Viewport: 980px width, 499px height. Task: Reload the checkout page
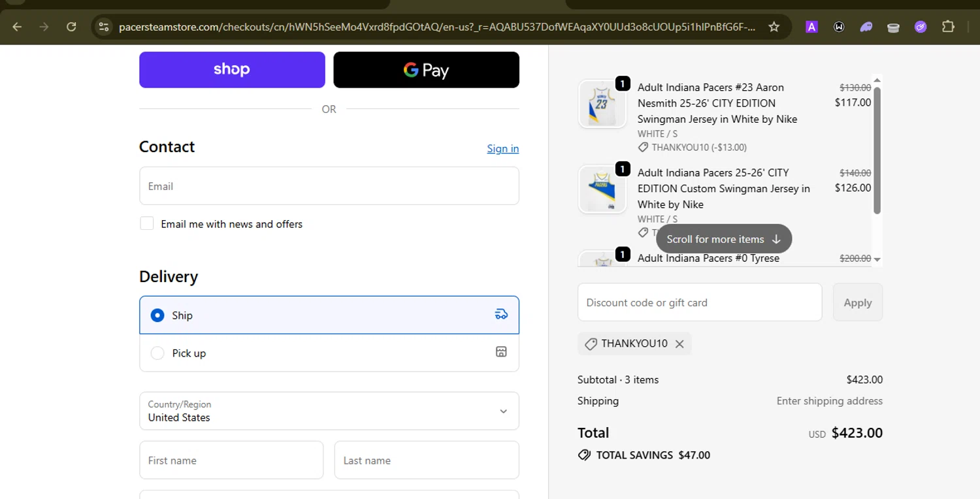coord(72,27)
